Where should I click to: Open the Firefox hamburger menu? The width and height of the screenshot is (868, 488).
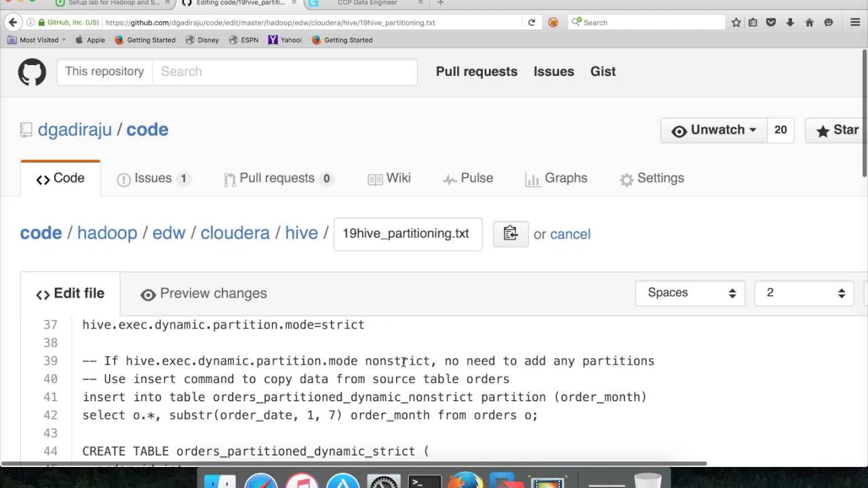coord(855,22)
